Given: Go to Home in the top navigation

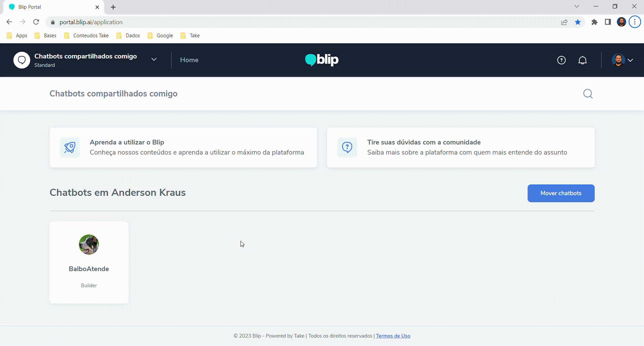Looking at the screenshot, I should pyautogui.click(x=189, y=60).
